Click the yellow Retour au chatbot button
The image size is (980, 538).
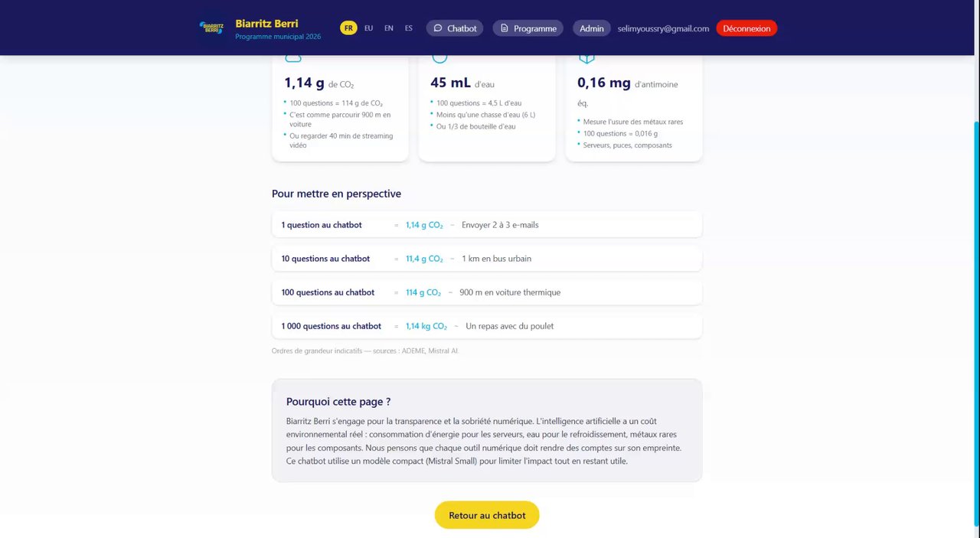tap(487, 515)
